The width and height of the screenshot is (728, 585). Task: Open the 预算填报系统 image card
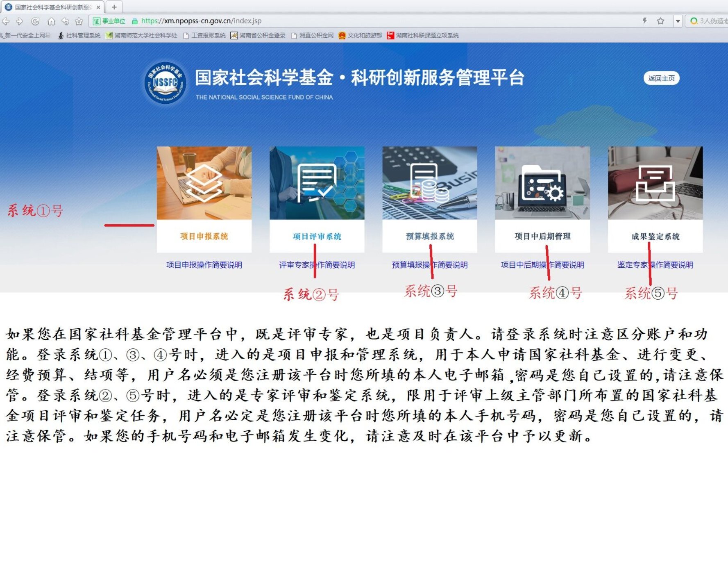(429, 183)
